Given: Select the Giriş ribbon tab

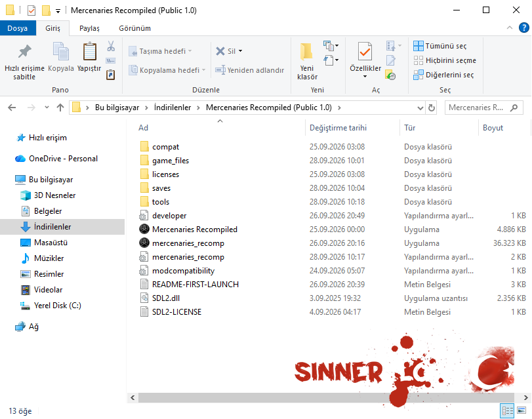Looking at the screenshot, I should (x=53, y=28).
